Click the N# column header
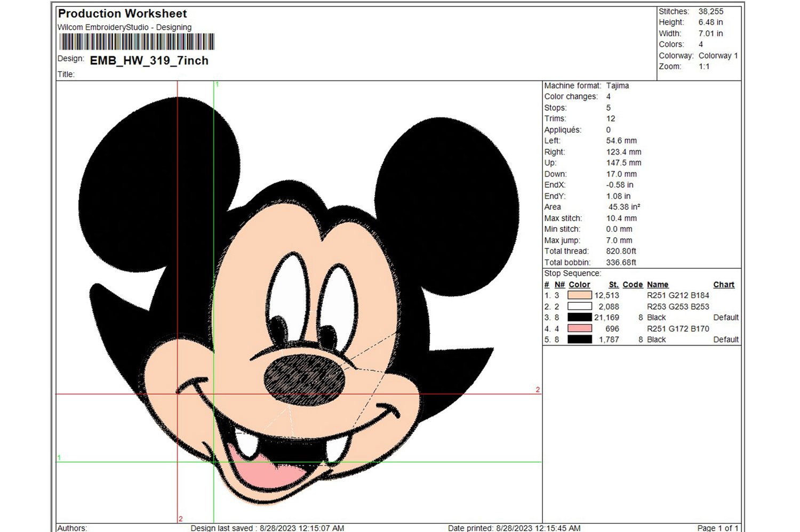 click(x=559, y=285)
